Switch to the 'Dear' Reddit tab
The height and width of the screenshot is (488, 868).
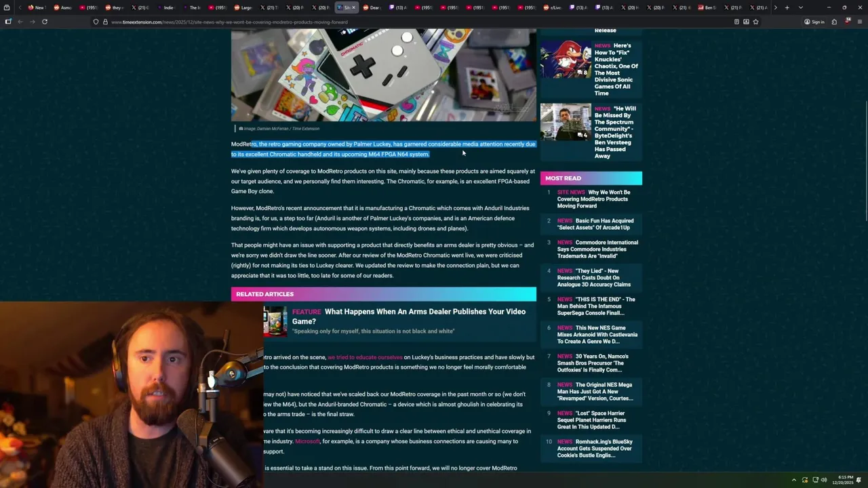[x=372, y=7]
